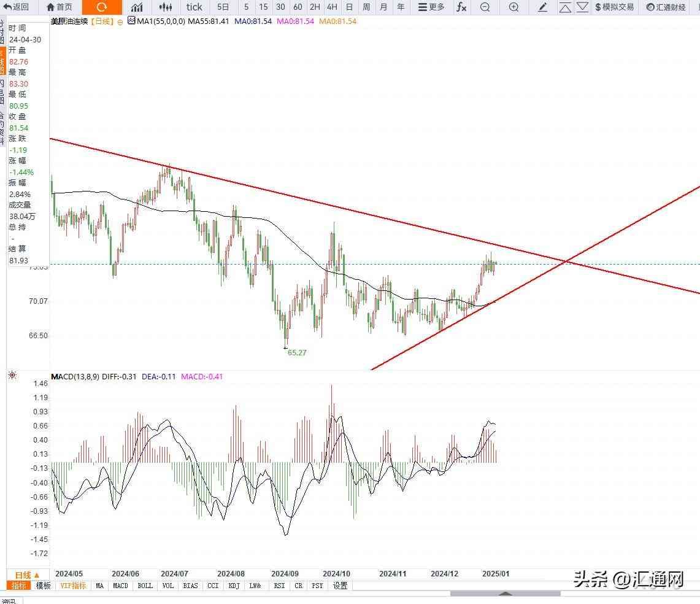The image size is (700, 604).
Task: Click the orange refresh icon in toolbar
Action: point(101,7)
